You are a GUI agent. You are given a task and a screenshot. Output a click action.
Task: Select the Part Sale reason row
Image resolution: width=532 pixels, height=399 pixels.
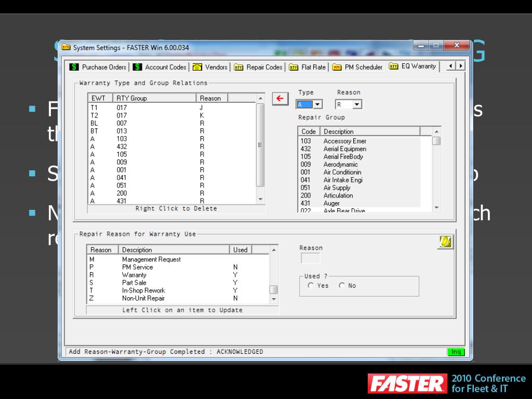[x=178, y=283]
